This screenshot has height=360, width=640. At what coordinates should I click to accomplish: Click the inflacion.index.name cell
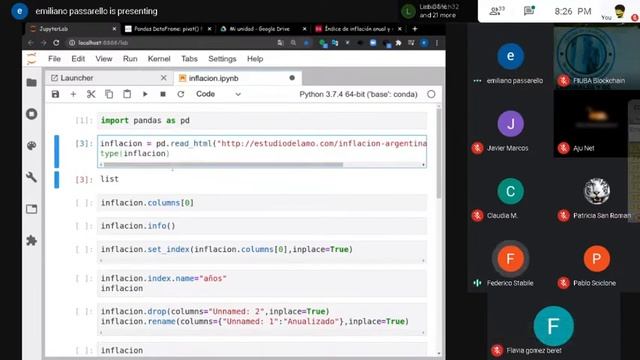[x=262, y=283]
